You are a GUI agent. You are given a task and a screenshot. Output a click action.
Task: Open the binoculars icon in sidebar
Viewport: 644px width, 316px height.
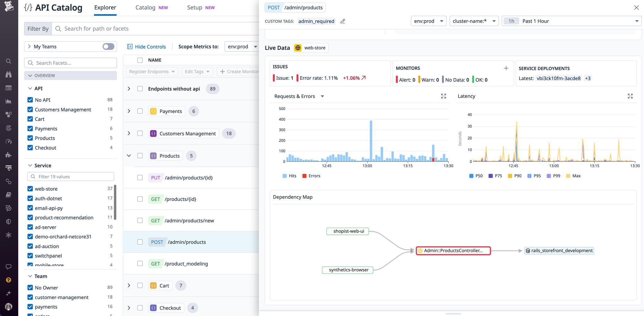(x=8, y=74)
